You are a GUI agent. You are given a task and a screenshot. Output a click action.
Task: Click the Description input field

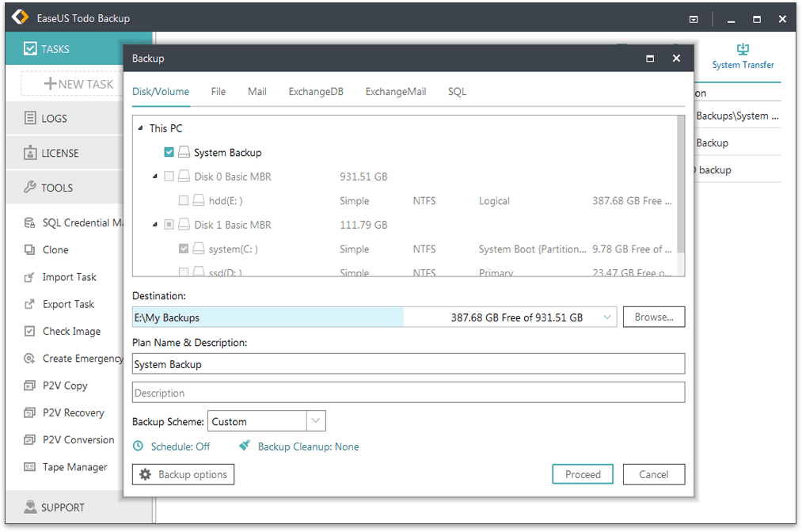pyautogui.click(x=408, y=393)
